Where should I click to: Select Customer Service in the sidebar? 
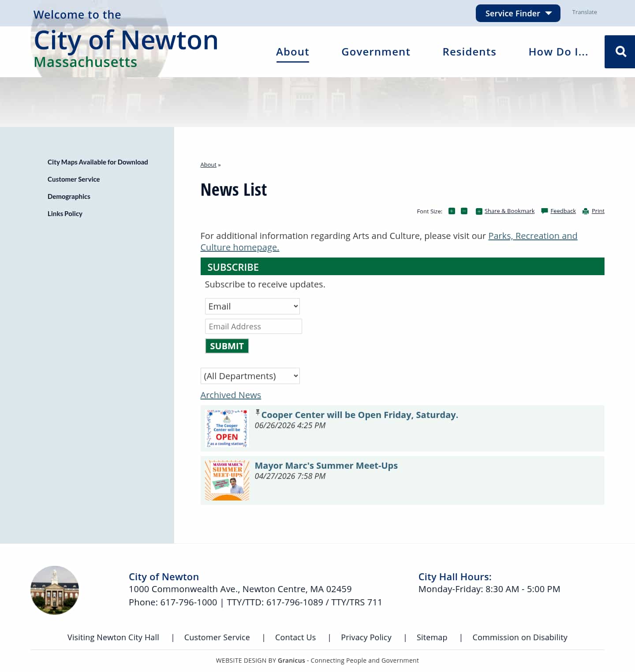tap(74, 179)
